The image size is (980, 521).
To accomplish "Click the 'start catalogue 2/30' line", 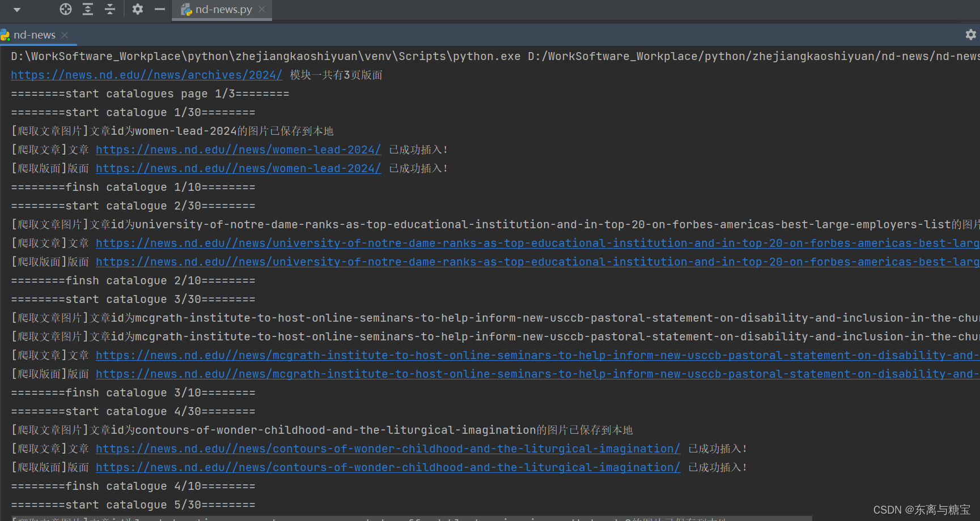I will 133,206.
